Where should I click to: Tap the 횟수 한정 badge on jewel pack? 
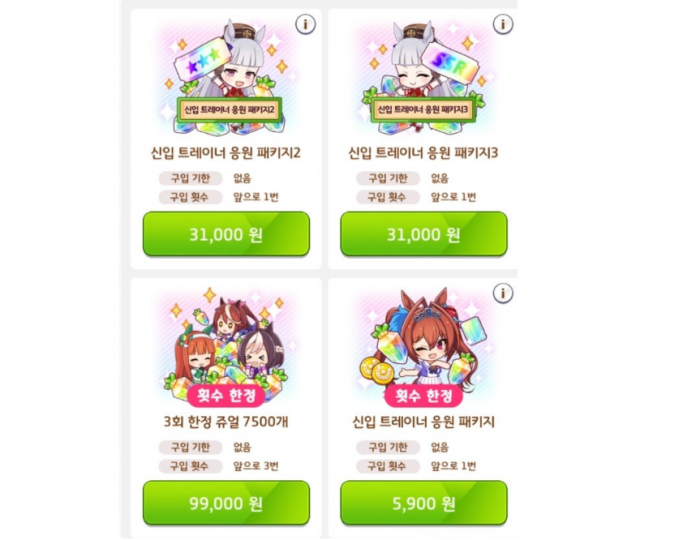pos(226,395)
